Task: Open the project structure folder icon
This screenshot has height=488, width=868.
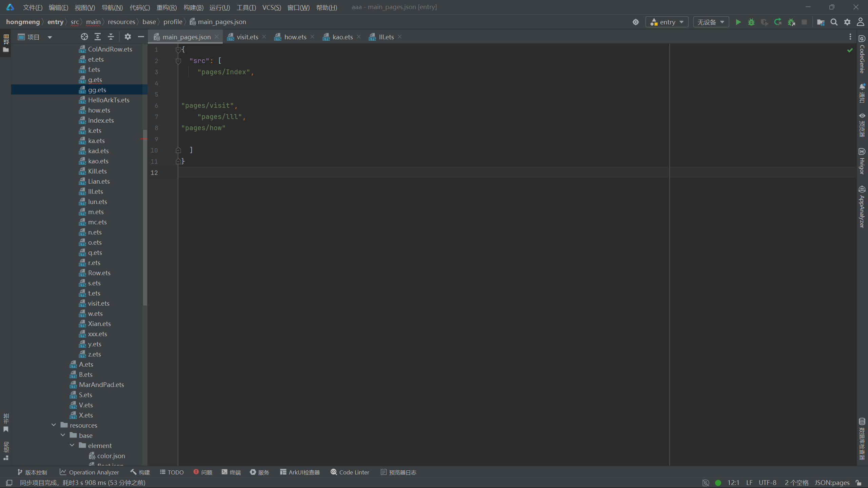Action: point(821,22)
